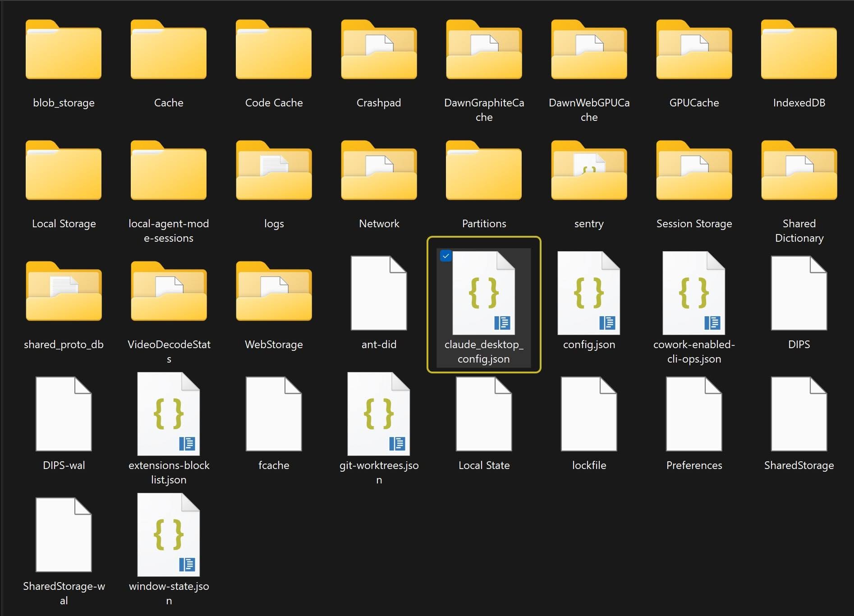Select the VideoDecodeStats folder icon
Screen dimensions: 854x616
[169, 291]
